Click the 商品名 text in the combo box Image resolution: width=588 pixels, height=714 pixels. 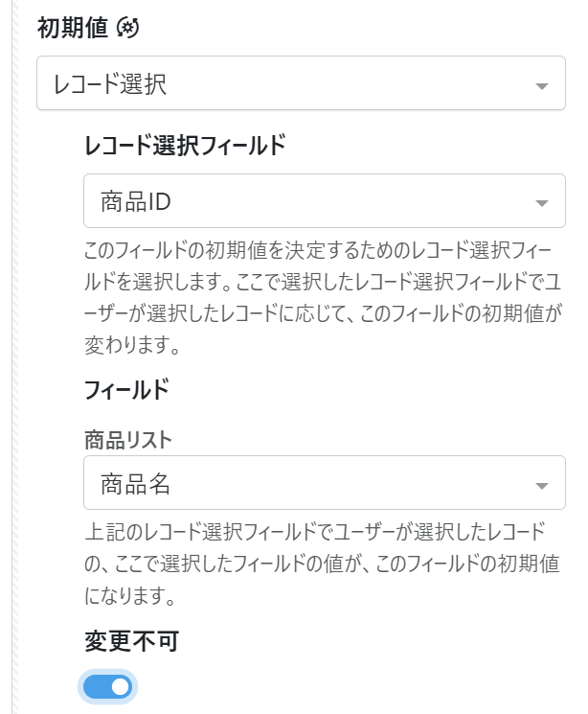click(x=135, y=485)
